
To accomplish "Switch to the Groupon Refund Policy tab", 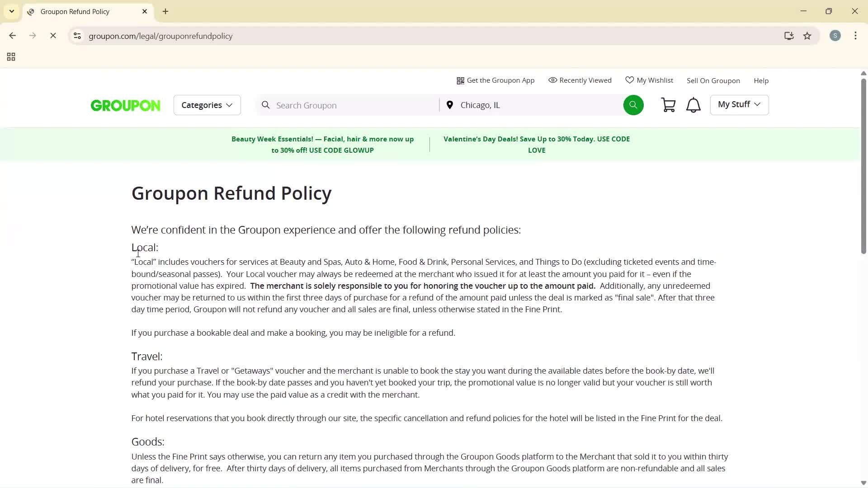I will pyautogui.click(x=75, y=11).
